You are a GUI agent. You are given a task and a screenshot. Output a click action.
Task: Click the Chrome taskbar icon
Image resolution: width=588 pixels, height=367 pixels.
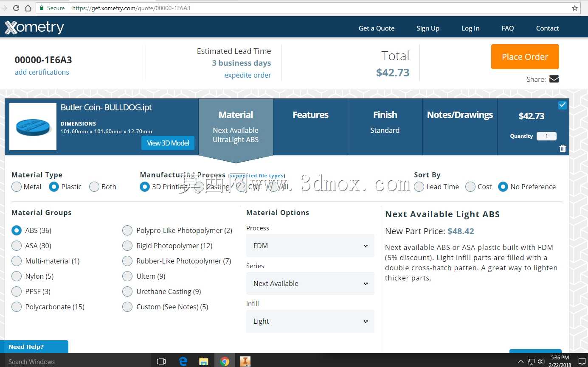click(x=225, y=361)
